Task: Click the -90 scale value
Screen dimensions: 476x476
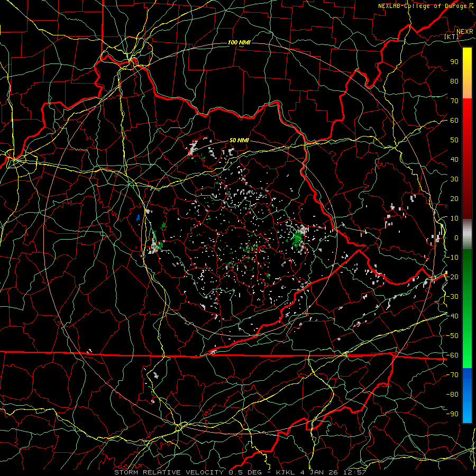Action: click(x=452, y=414)
